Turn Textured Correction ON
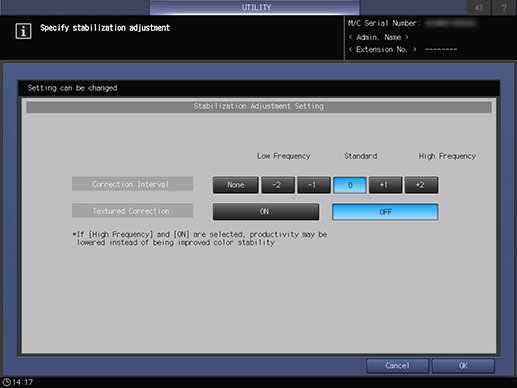517x388 pixels. click(266, 212)
